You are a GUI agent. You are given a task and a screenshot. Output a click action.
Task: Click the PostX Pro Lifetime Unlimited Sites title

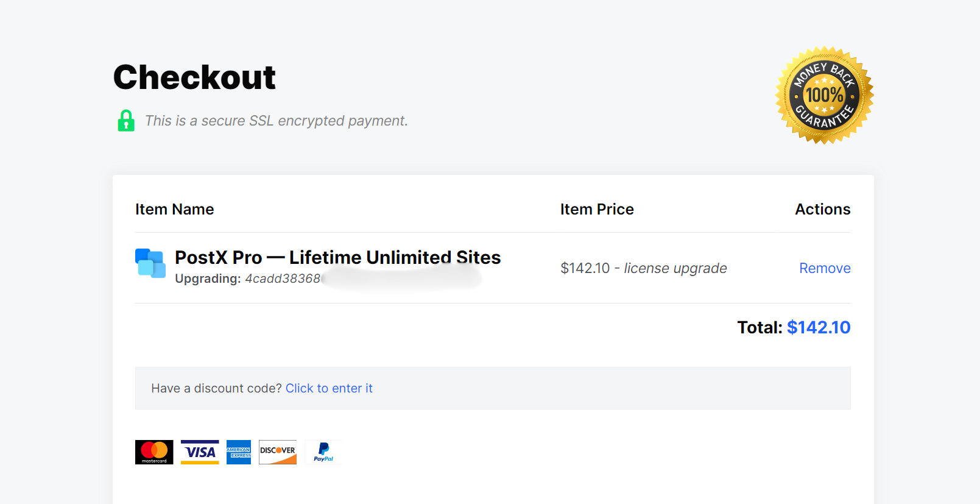tap(337, 257)
